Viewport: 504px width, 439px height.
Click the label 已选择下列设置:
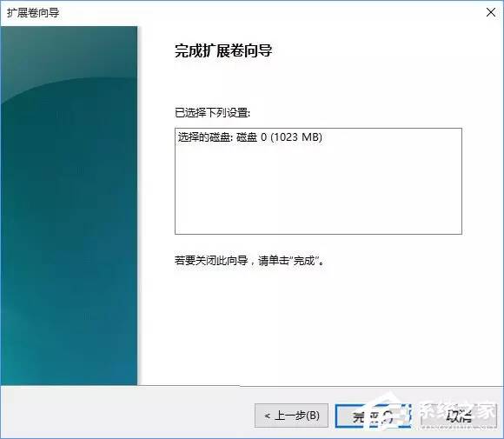(x=212, y=113)
